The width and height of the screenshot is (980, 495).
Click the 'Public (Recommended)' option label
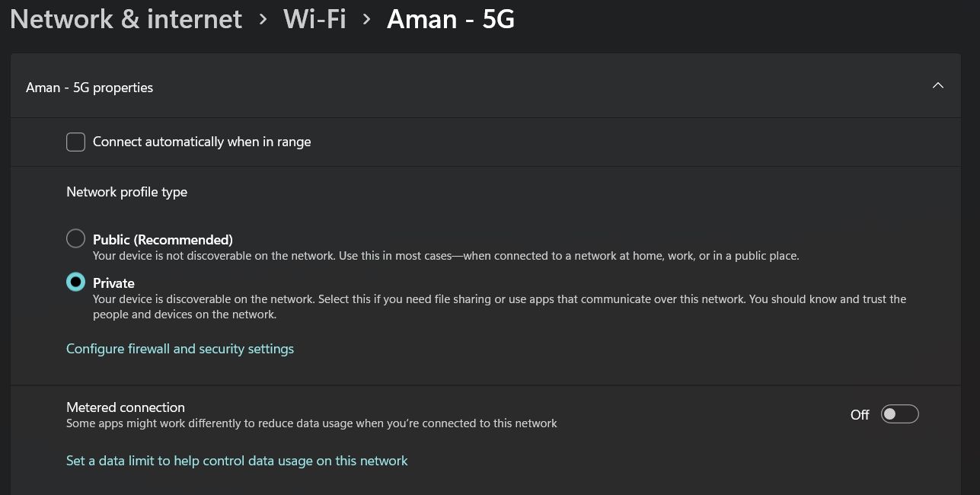point(163,240)
